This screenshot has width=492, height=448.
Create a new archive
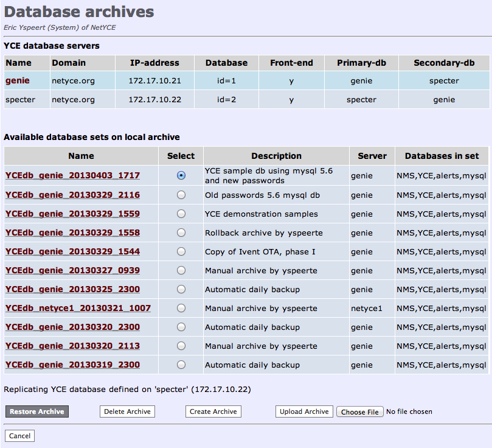(213, 411)
